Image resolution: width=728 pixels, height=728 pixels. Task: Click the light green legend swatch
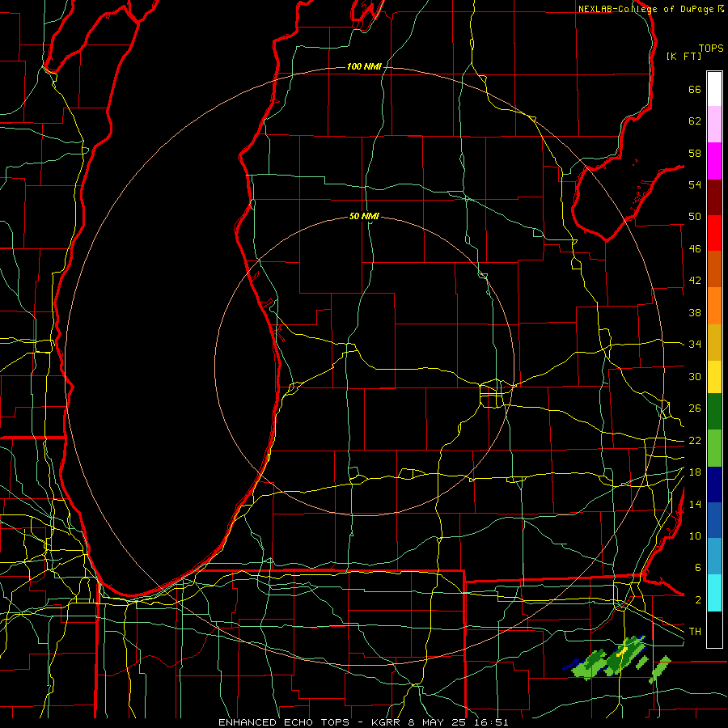click(714, 448)
